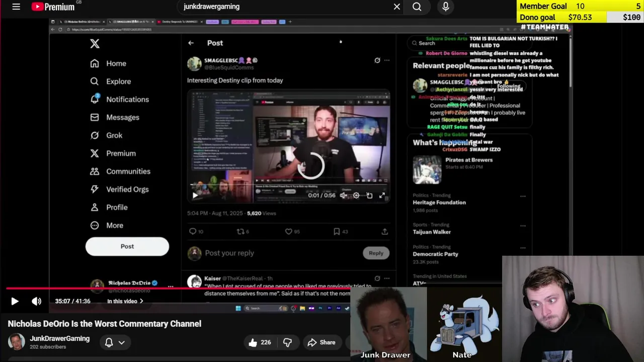
Task: Play the YouTube video
Action: click(15, 301)
